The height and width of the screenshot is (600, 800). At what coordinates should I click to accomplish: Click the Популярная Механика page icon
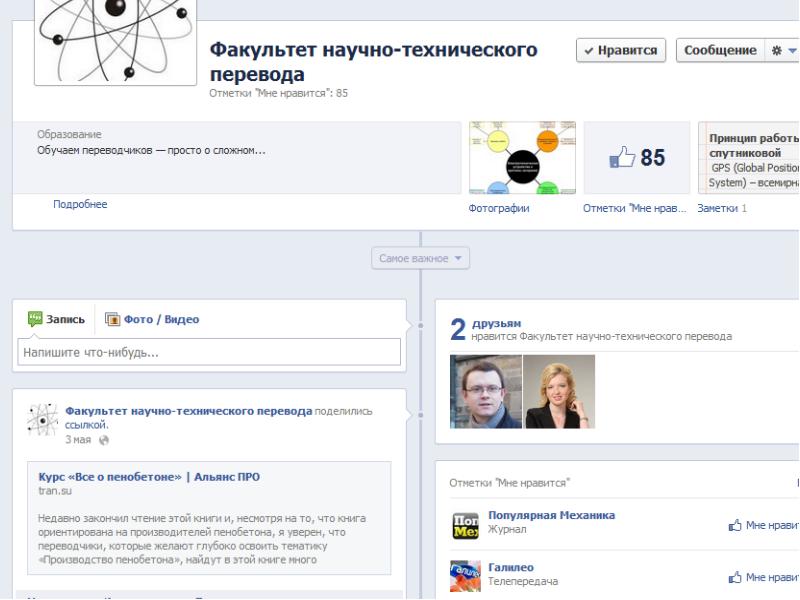click(466, 524)
